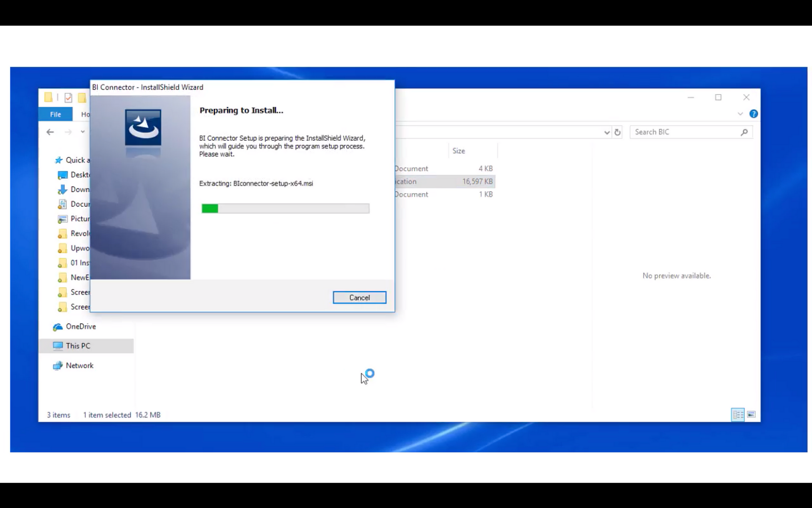Screen dimensions: 812x508
Task: Click the Cancel button in InstallShield Wizard
Action: pyautogui.click(x=359, y=297)
